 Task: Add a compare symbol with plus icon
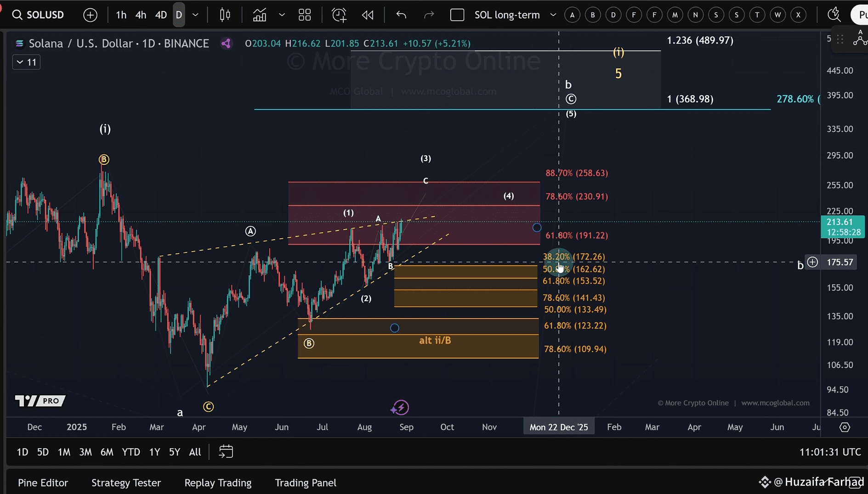click(90, 15)
